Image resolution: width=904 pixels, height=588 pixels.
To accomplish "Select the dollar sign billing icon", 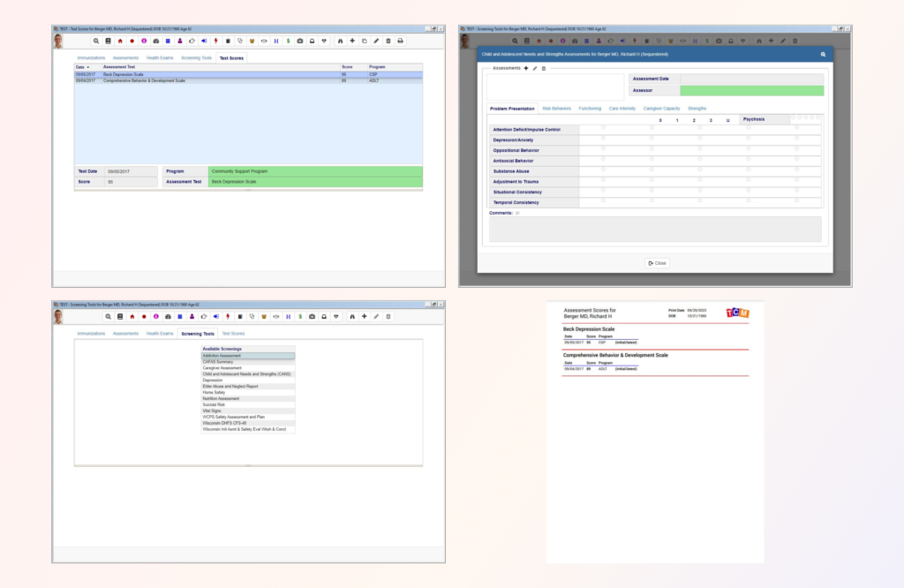I will pos(289,40).
